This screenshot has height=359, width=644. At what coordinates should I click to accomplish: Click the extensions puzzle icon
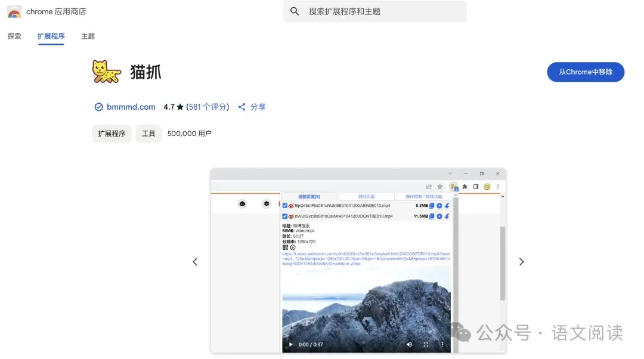click(x=465, y=187)
